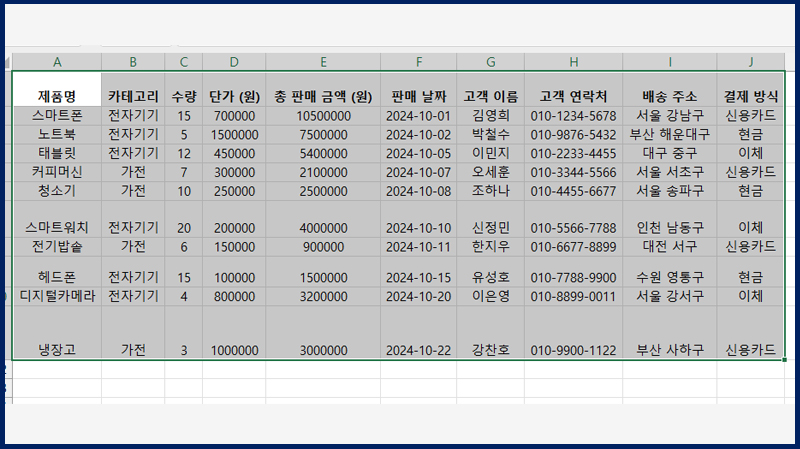The image size is (800, 449).
Task: Select column C header
Action: coord(183,62)
